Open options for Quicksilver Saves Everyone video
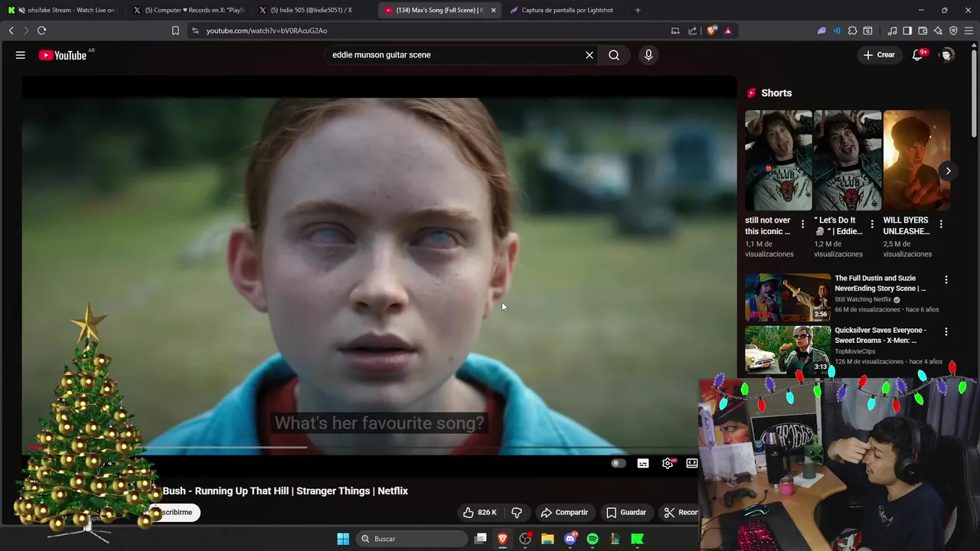The height and width of the screenshot is (551, 980). tap(946, 332)
